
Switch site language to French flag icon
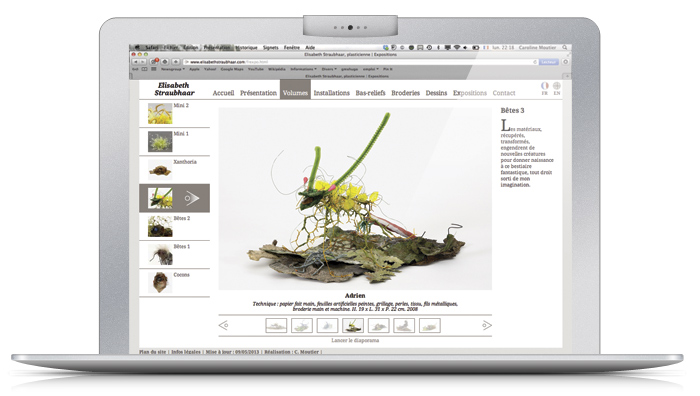point(545,85)
